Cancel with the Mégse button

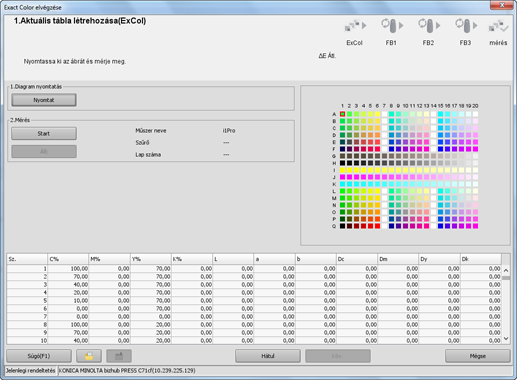pyautogui.click(x=478, y=356)
